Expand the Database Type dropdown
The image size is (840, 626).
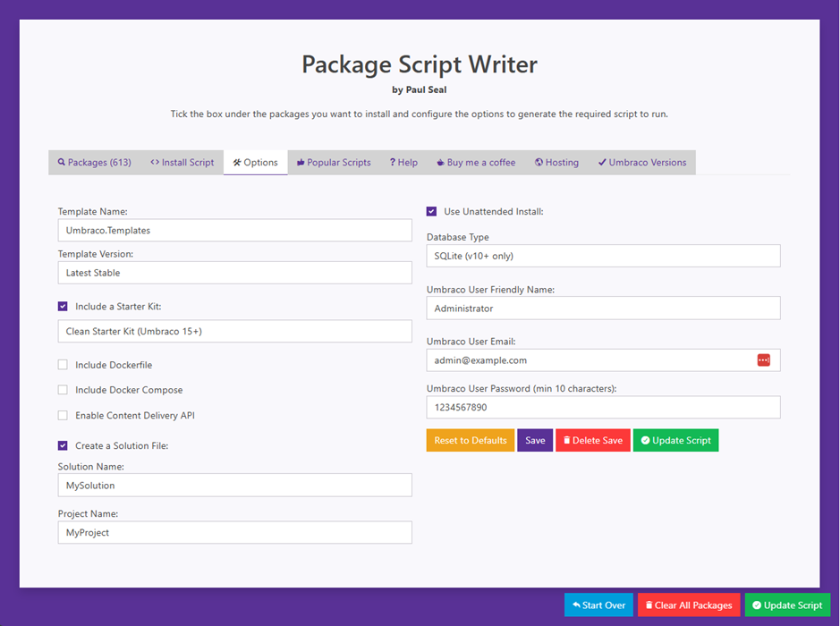pos(603,256)
